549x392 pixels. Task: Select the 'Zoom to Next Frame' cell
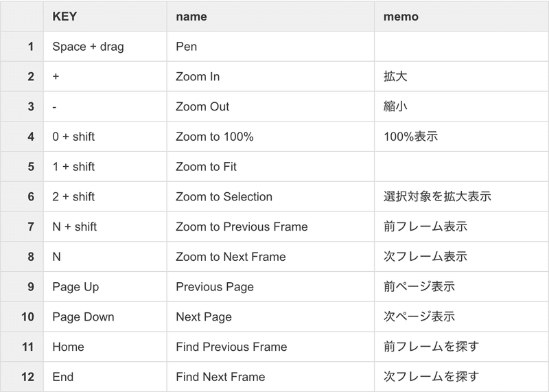(x=270, y=257)
